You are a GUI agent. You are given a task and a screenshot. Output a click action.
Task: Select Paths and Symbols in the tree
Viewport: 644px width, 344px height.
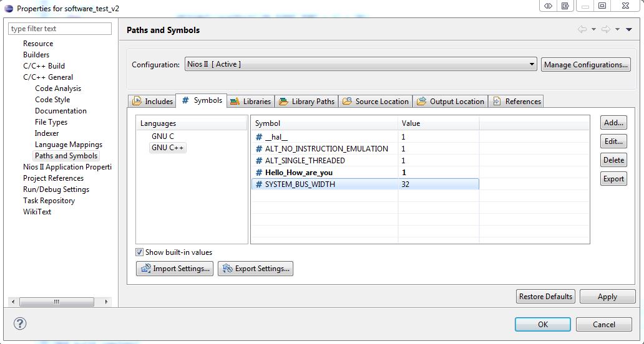coord(66,155)
